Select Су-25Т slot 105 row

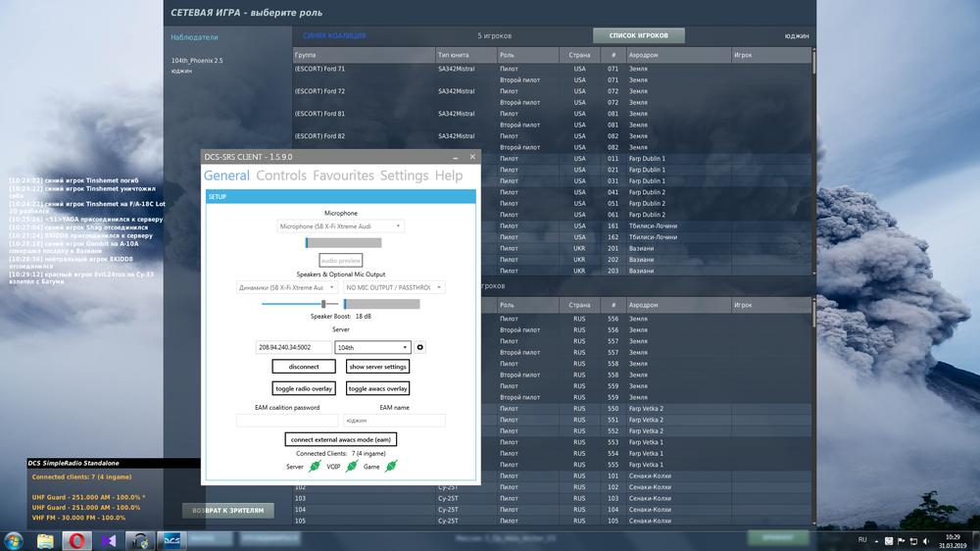point(552,521)
